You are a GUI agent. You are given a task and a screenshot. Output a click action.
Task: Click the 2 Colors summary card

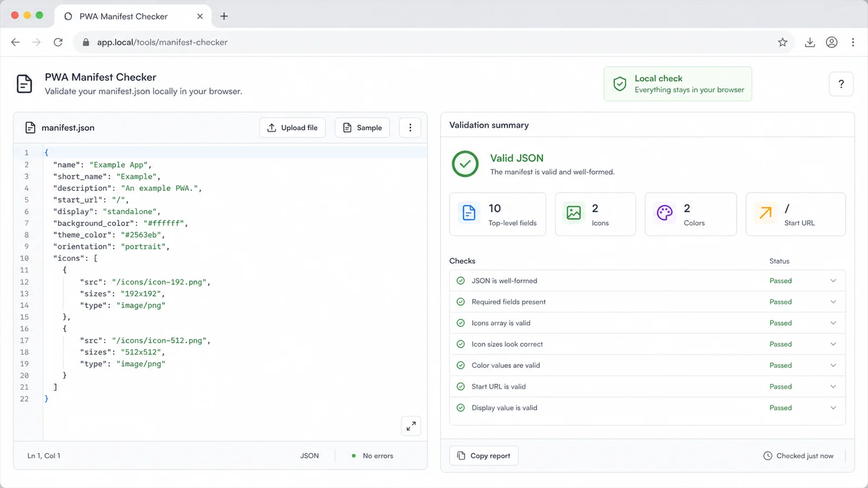pyautogui.click(x=691, y=214)
